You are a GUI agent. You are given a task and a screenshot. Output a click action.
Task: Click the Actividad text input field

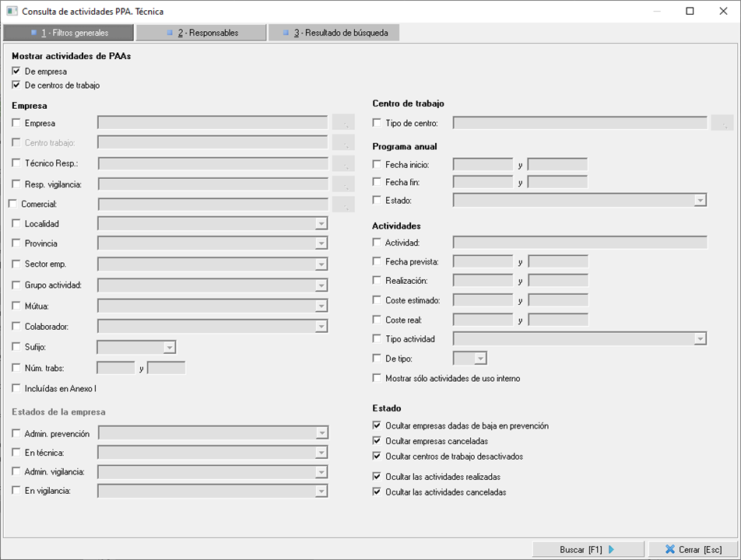(x=579, y=243)
